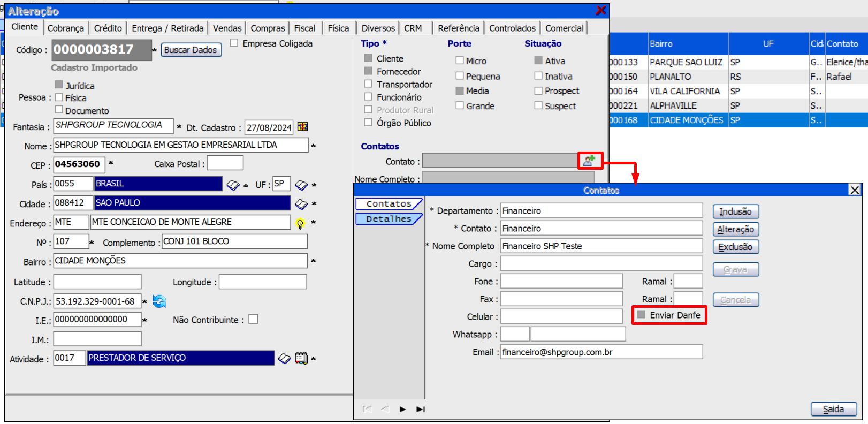Open the notepad icon beside Atividade
The height and width of the screenshot is (424, 868).
[301, 358]
